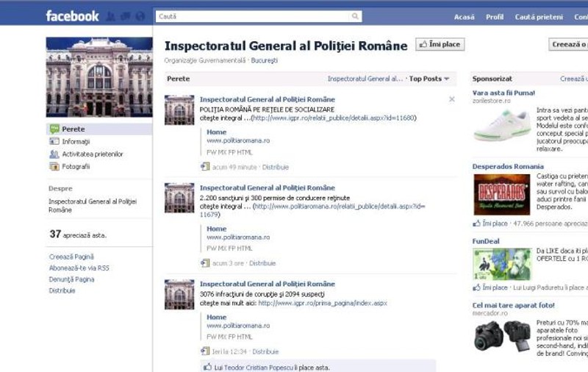Open Teodor Cristian Popescu profile link
This screenshot has height=372, width=588.
259,368
